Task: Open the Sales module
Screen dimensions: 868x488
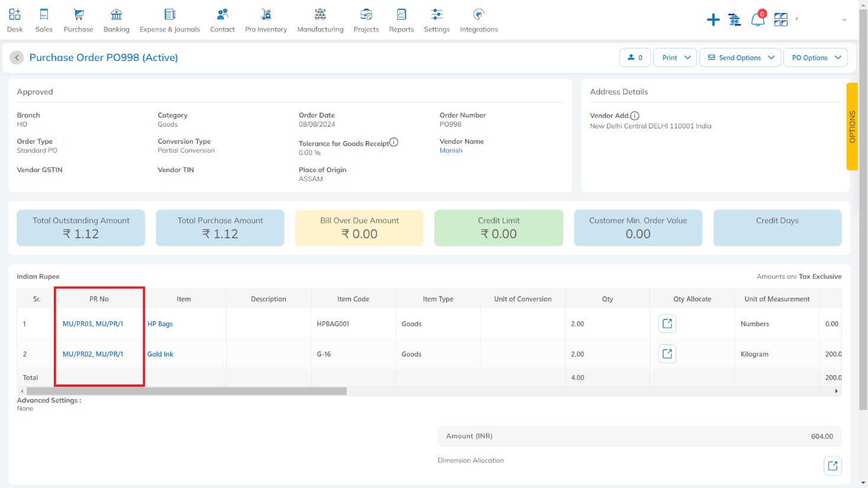Action: [x=44, y=20]
